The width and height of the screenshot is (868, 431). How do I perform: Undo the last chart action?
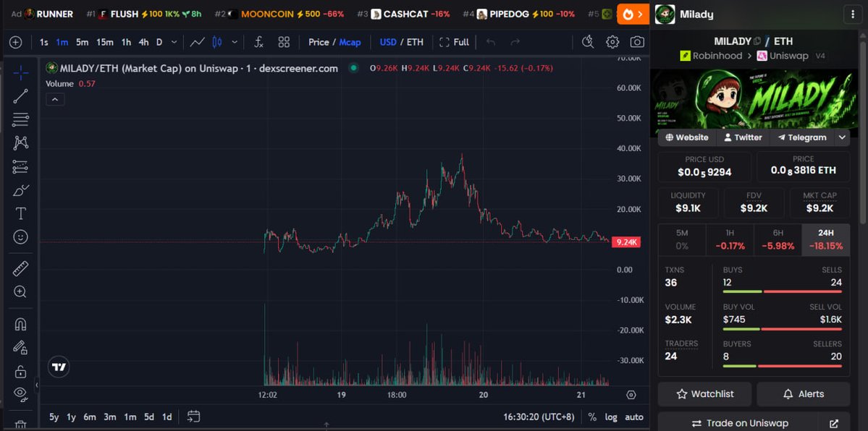point(490,42)
